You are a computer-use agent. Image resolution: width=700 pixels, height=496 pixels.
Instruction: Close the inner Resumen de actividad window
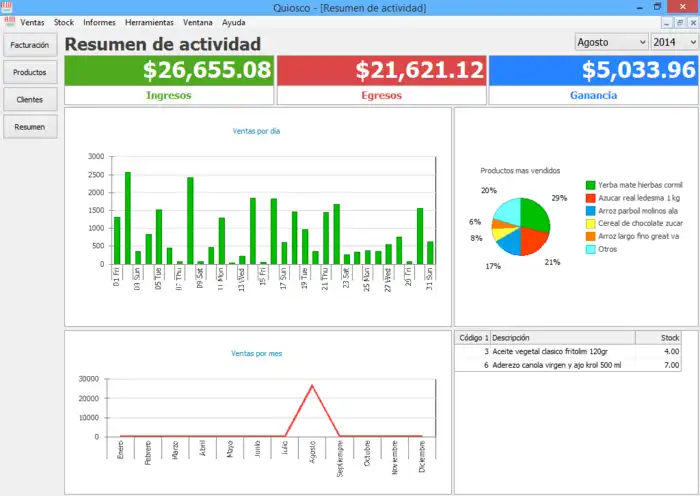(693, 23)
